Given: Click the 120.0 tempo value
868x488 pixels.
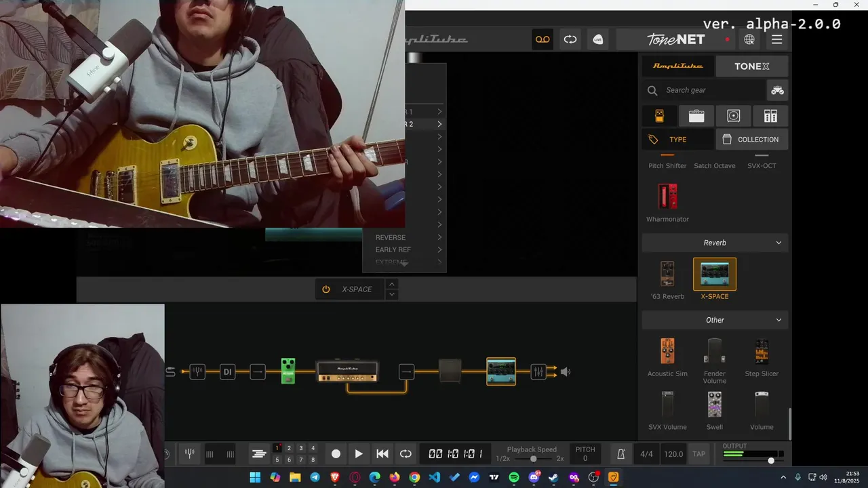Looking at the screenshot, I should 673,454.
